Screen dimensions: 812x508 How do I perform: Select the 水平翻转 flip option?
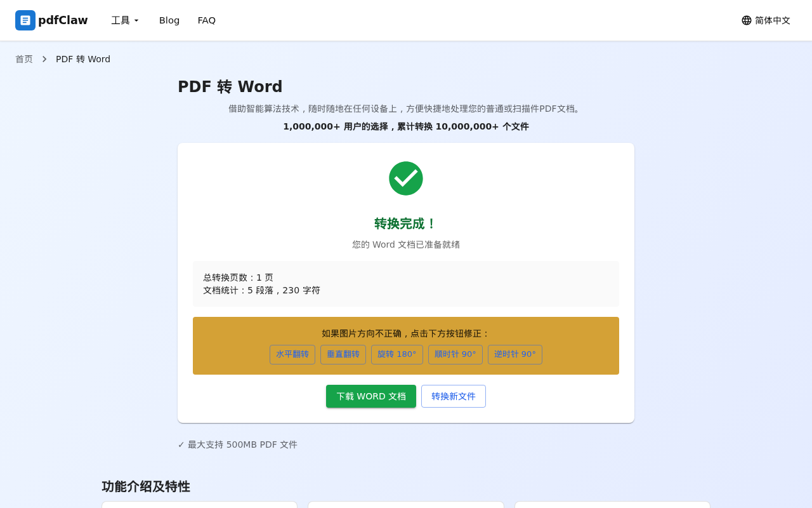coord(292,354)
